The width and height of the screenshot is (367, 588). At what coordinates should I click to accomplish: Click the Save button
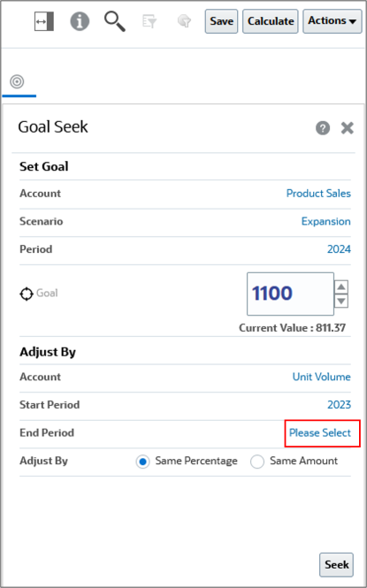(221, 21)
